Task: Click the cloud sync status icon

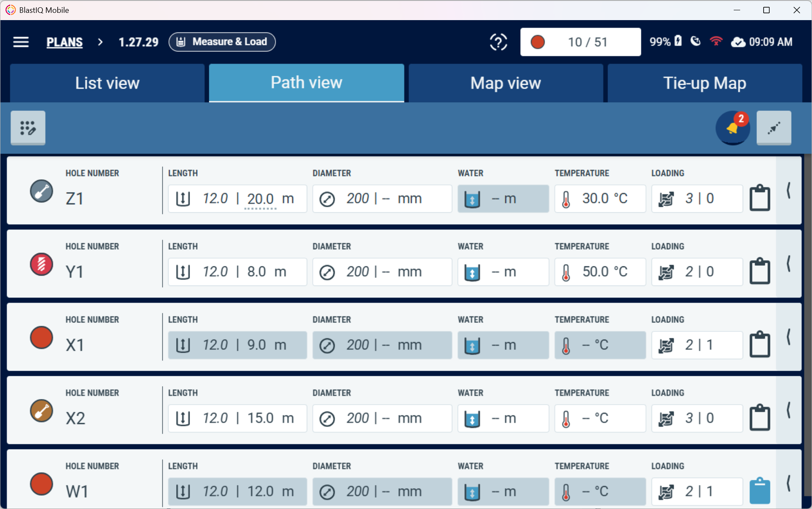Action: click(x=738, y=42)
